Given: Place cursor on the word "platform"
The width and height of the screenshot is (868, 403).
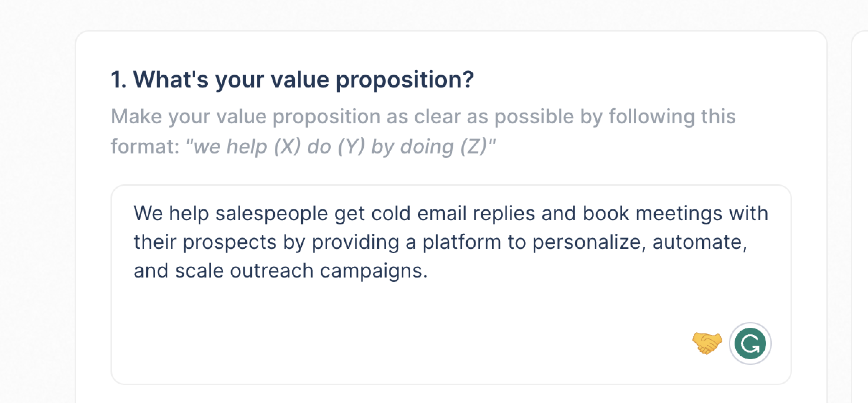Looking at the screenshot, I should [x=461, y=242].
